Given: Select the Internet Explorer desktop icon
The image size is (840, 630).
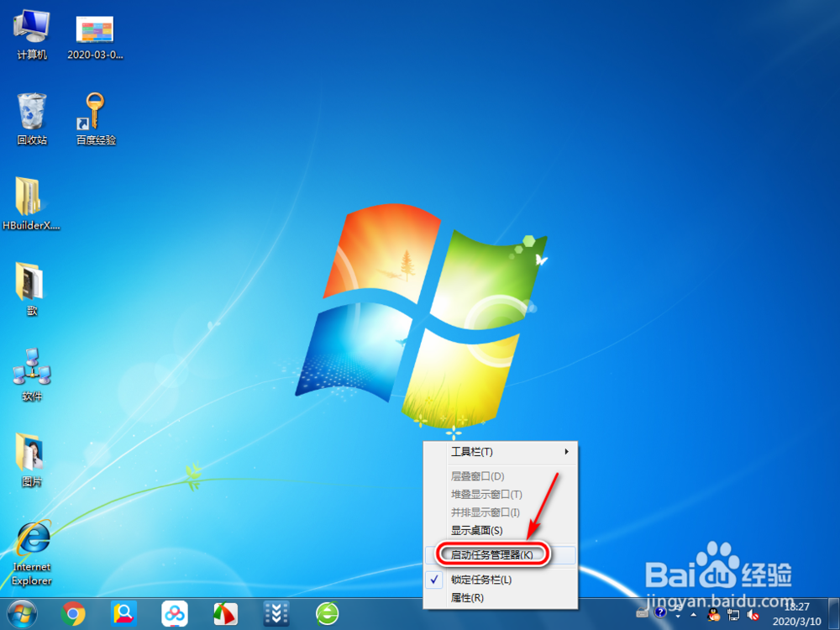Looking at the screenshot, I should click(x=32, y=553).
